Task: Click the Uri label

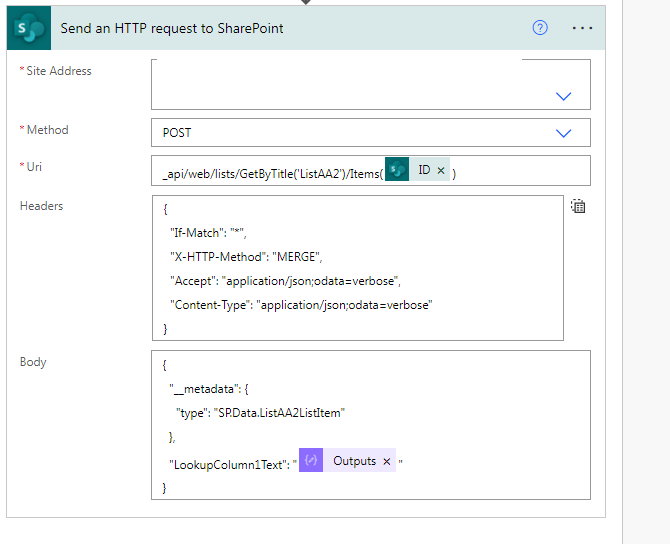Action: coord(34,167)
